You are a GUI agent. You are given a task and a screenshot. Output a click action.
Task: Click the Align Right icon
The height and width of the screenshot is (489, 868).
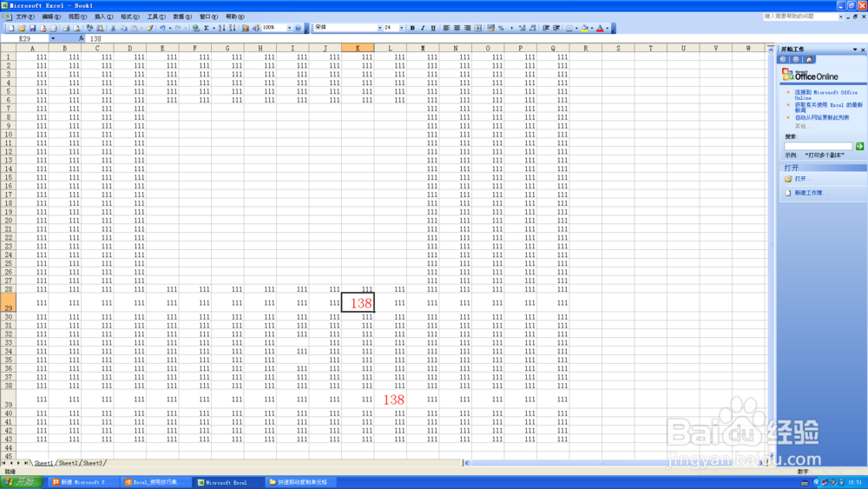[x=467, y=28]
